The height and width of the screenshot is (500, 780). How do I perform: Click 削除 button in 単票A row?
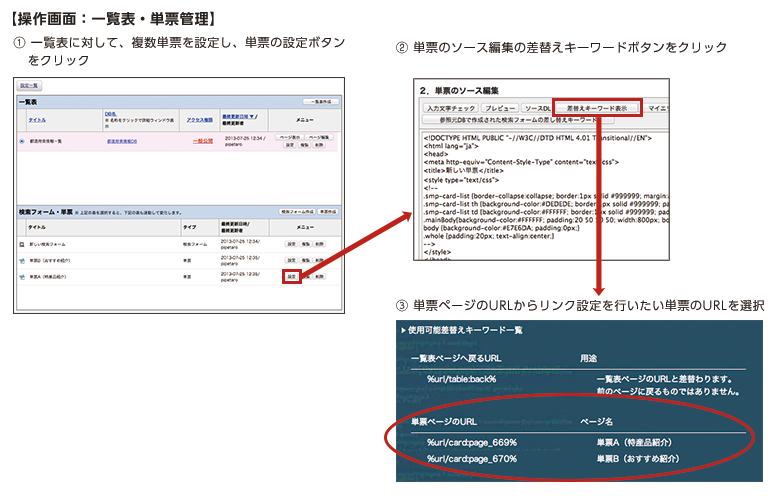(x=319, y=277)
